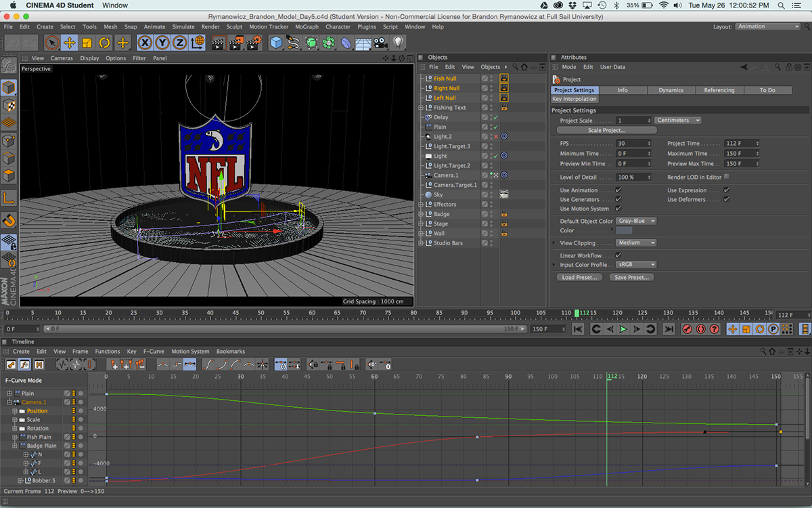Viewport: 812px width, 508px height.
Task: Open Edit Render Settings icon
Action: click(x=253, y=43)
